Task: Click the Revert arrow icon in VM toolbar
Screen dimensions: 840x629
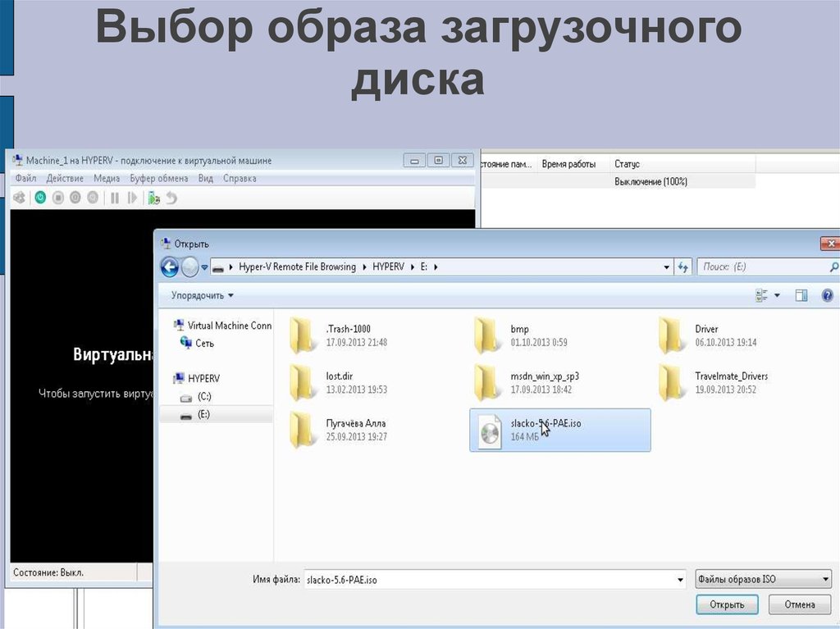Action: tap(171, 198)
